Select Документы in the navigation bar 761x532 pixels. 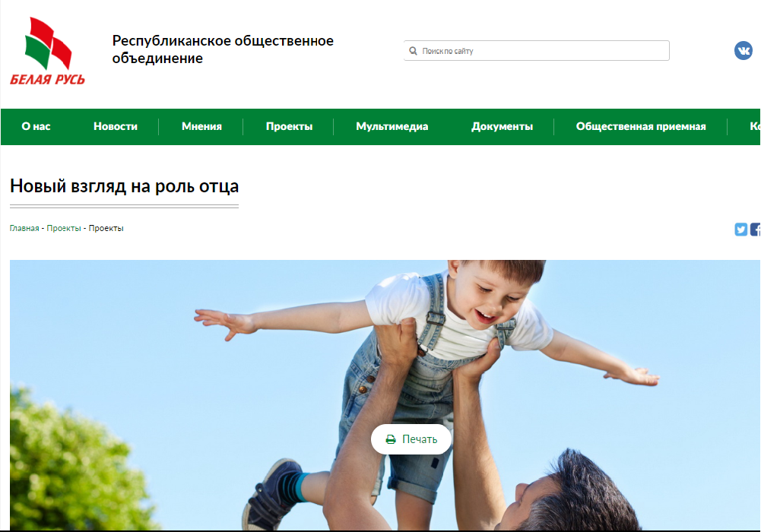tap(502, 127)
